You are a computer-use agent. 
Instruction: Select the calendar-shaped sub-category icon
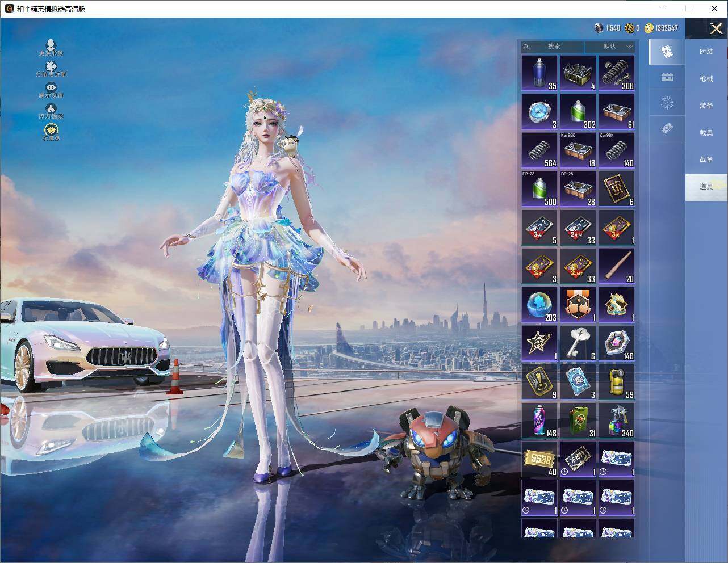(x=667, y=78)
